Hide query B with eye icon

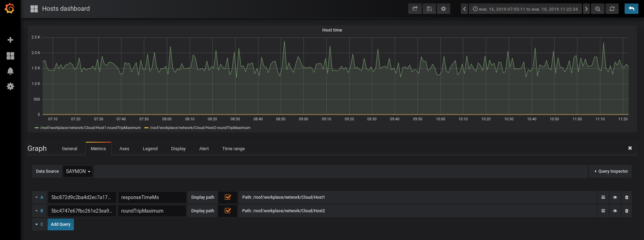pos(615,211)
